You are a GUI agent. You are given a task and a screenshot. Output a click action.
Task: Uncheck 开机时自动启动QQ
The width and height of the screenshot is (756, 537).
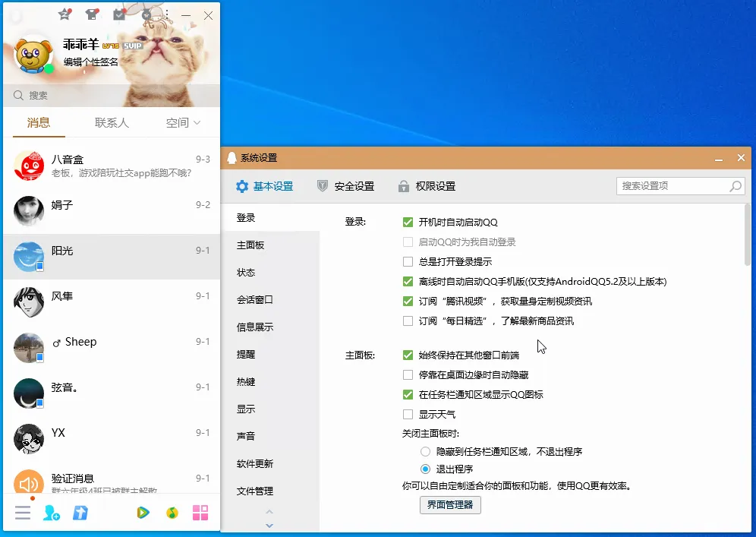(408, 222)
